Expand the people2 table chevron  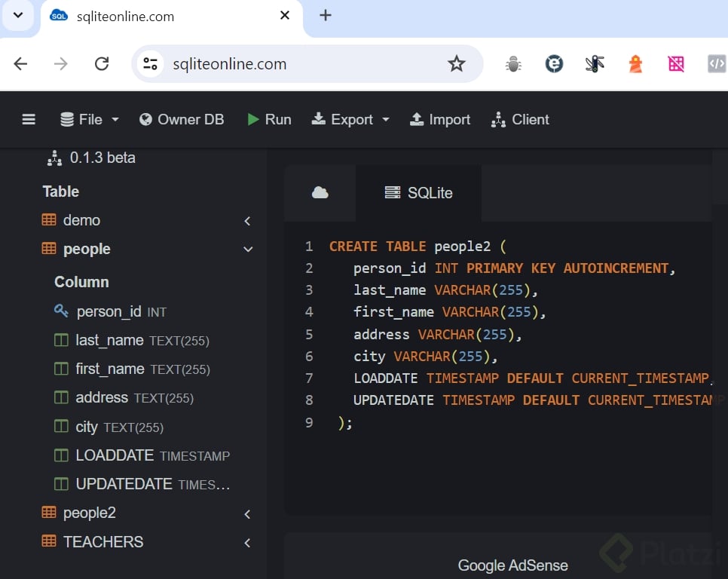point(247,514)
